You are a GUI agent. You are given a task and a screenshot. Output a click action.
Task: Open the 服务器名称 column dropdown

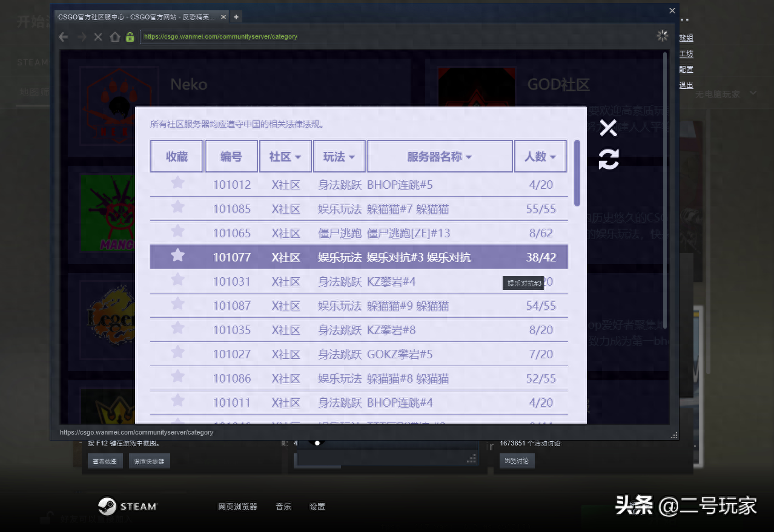tap(440, 157)
